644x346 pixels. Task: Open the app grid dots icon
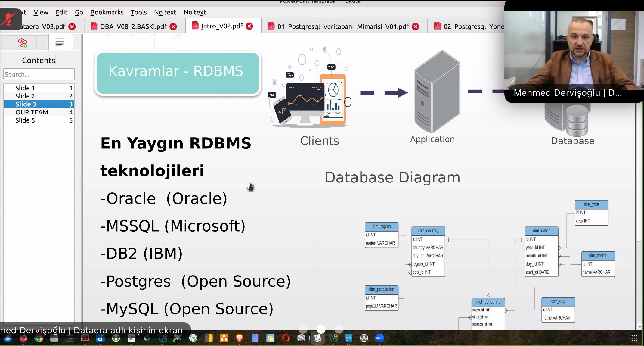634,338
